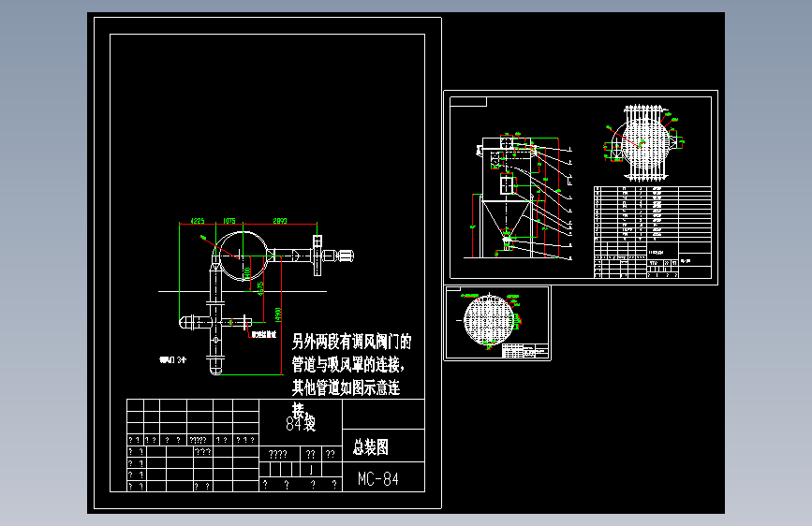Select the top plan view with vertical bars
This screenshot has height=526, width=812.
(643, 142)
